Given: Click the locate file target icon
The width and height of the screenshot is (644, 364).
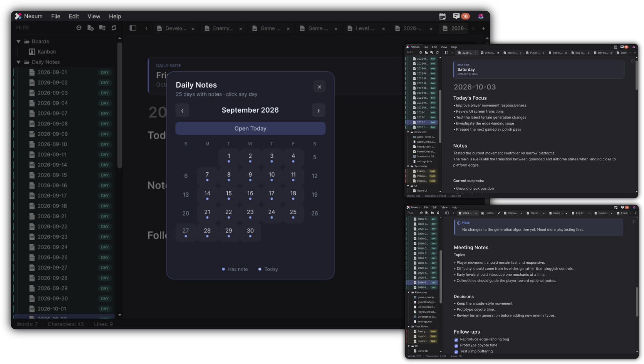Looking at the screenshot, I should click(x=79, y=28).
